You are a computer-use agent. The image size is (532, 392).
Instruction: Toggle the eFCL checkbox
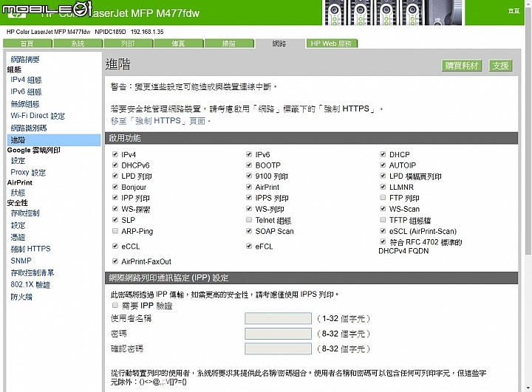tap(249, 246)
